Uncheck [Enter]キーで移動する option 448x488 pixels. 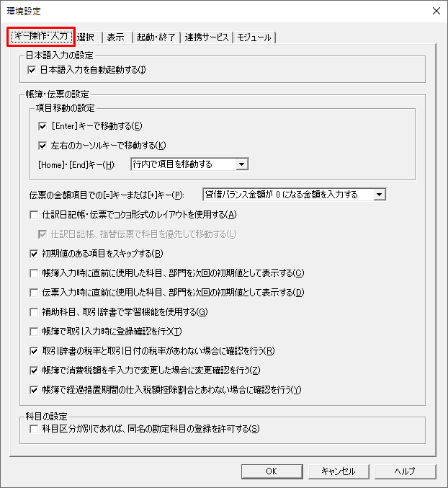click(x=42, y=126)
